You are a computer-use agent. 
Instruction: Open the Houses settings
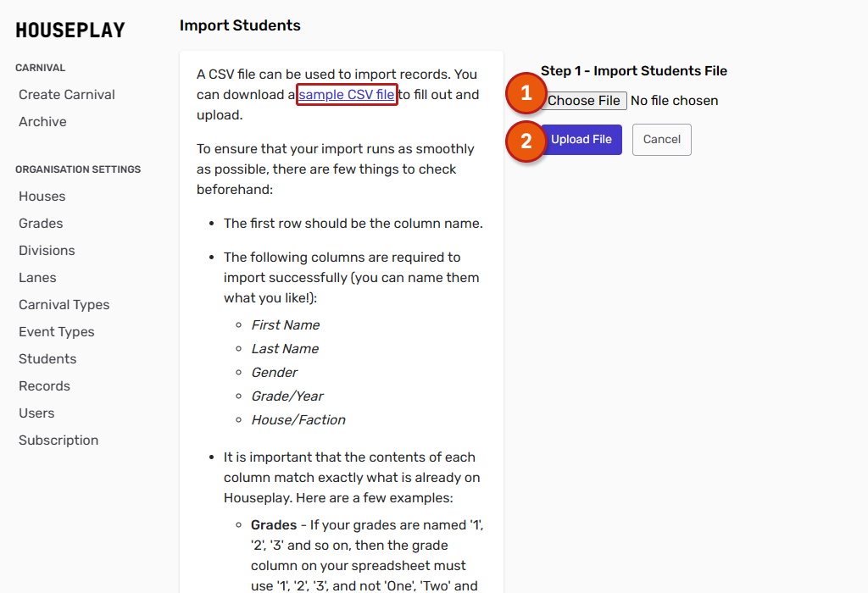pos(42,197)
